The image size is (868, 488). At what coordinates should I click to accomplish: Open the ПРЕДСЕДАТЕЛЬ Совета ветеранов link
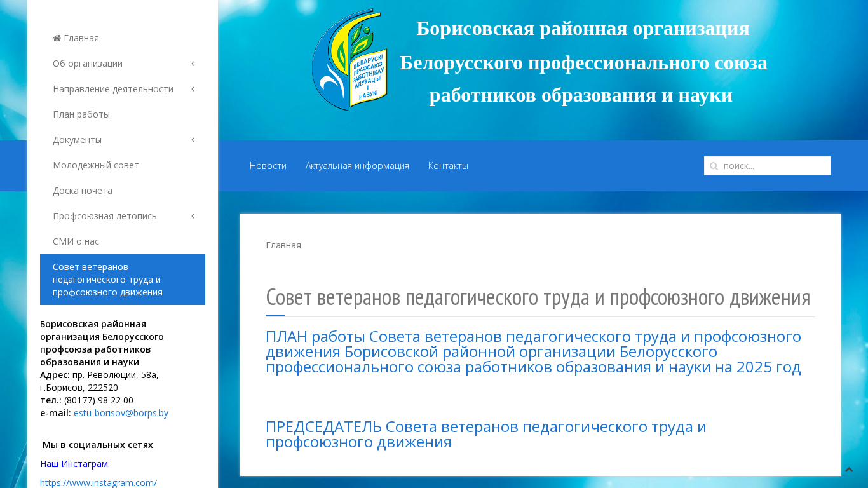click(486, 435)
